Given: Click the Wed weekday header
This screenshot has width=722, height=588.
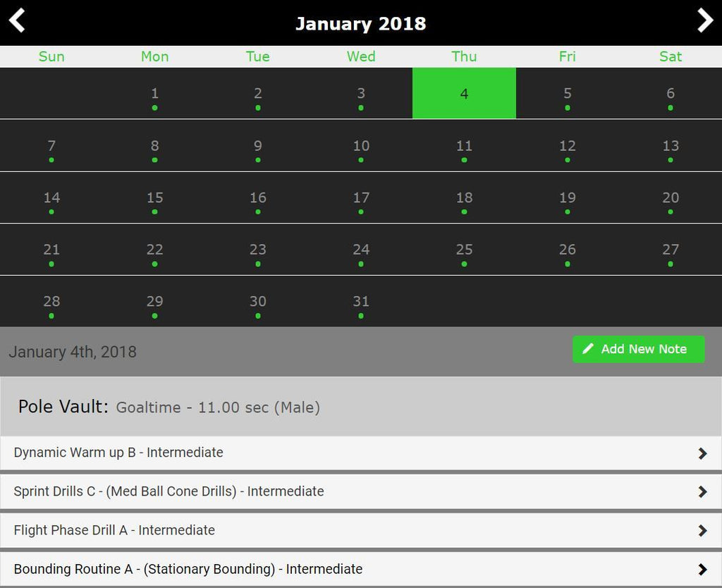Looking at the screenshot, I should (x=361, y=56).
